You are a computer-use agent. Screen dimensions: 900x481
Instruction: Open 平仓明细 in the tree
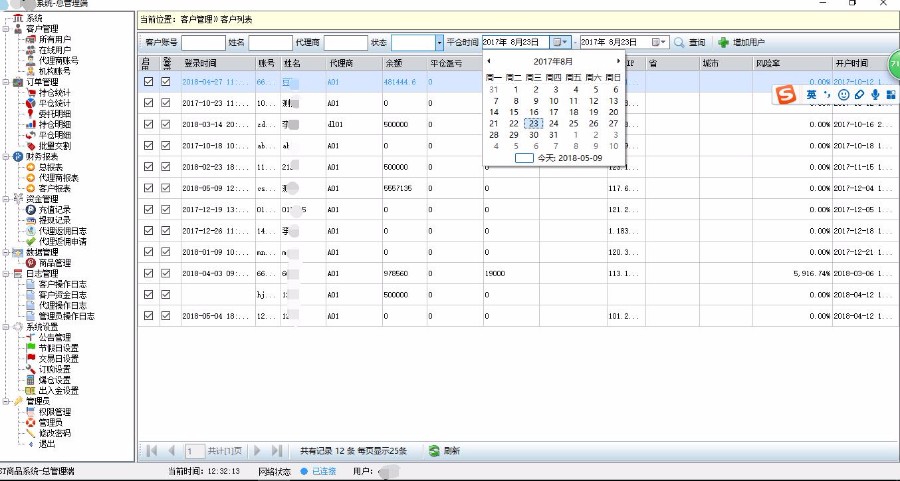point(55,135)
